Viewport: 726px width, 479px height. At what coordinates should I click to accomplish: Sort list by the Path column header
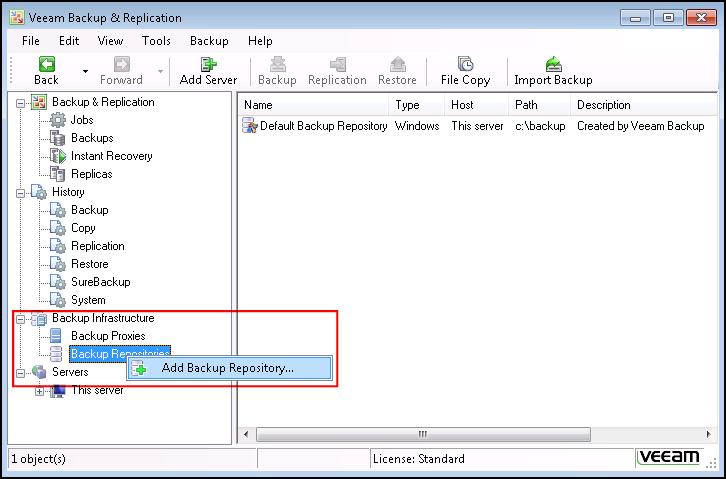[x=539, y=105]
